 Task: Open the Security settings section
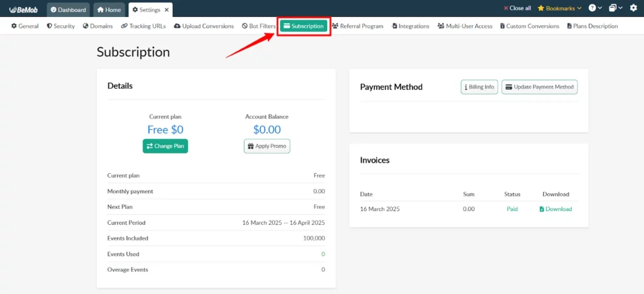pyautogui.click(x=61, y=26)
